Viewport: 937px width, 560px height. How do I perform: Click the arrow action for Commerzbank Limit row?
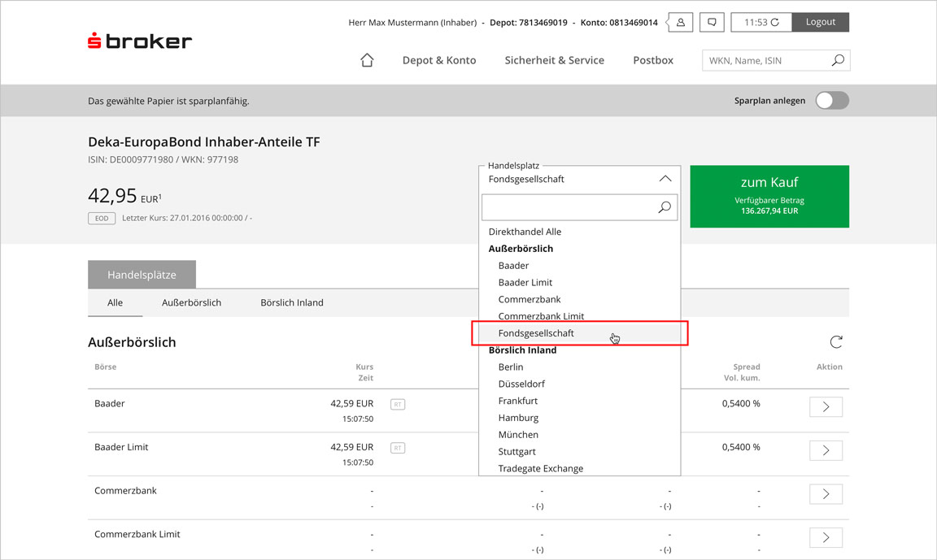pyautogui.click(x=826, y=537)
